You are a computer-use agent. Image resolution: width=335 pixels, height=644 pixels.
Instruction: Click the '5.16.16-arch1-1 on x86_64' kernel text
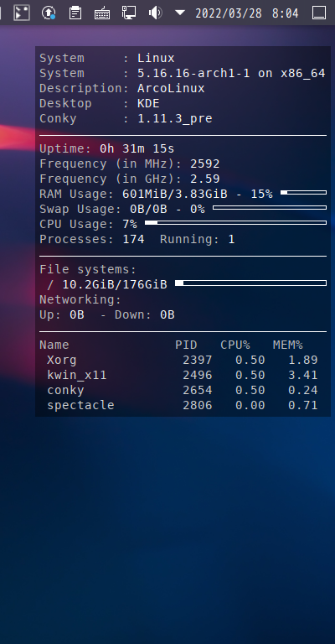(x=231, y=74)
